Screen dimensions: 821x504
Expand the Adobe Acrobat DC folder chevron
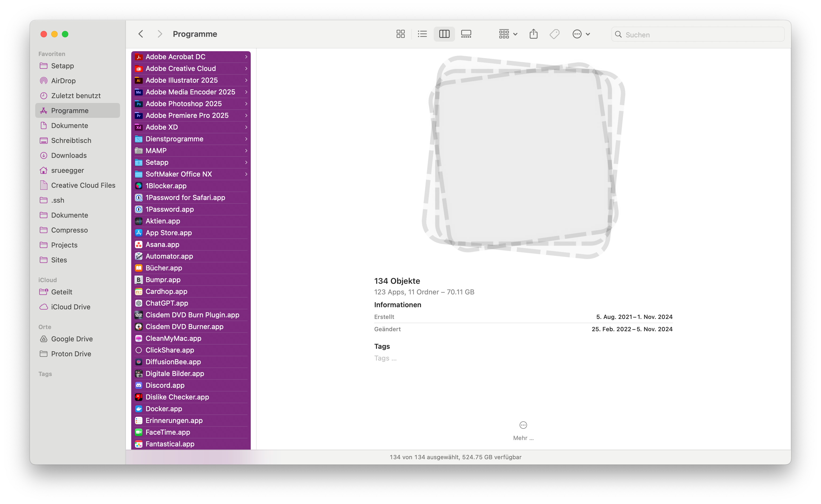[246, 57]
